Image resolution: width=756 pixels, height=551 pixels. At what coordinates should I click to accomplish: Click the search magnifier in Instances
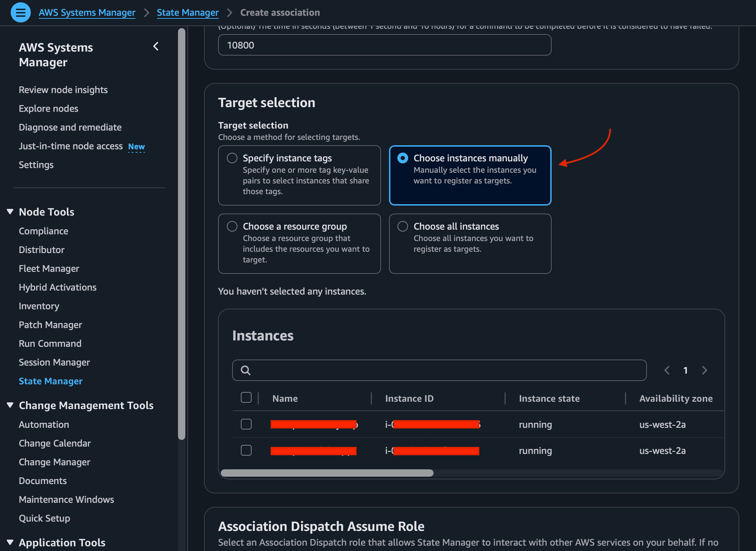[246, 370]
